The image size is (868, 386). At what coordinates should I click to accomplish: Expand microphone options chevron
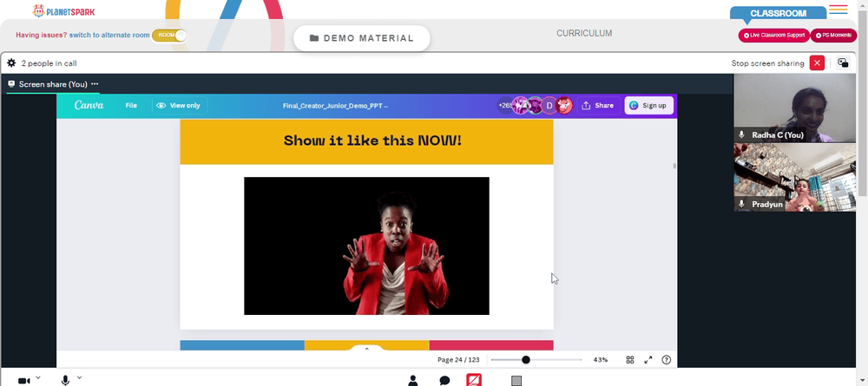79,377
